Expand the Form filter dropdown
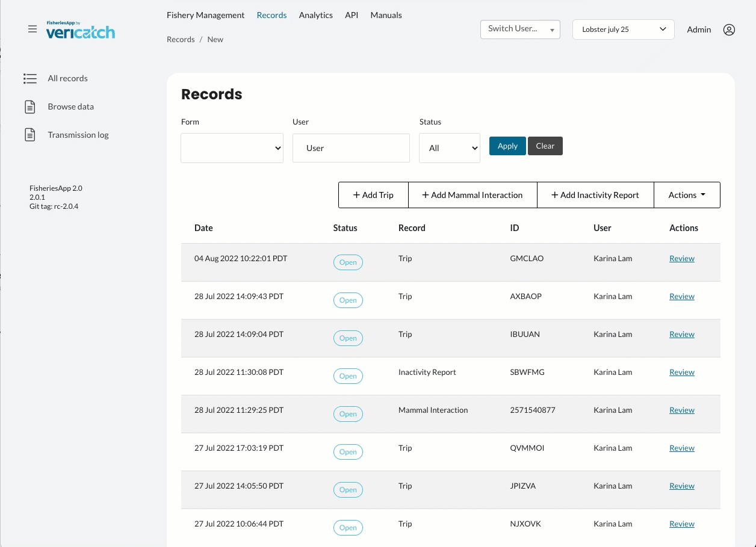756x547 pixels. click(x=232, y=148)
